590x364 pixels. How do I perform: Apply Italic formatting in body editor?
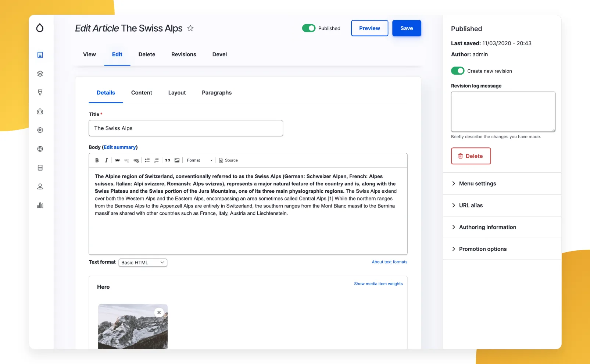(x=106, y=160)
